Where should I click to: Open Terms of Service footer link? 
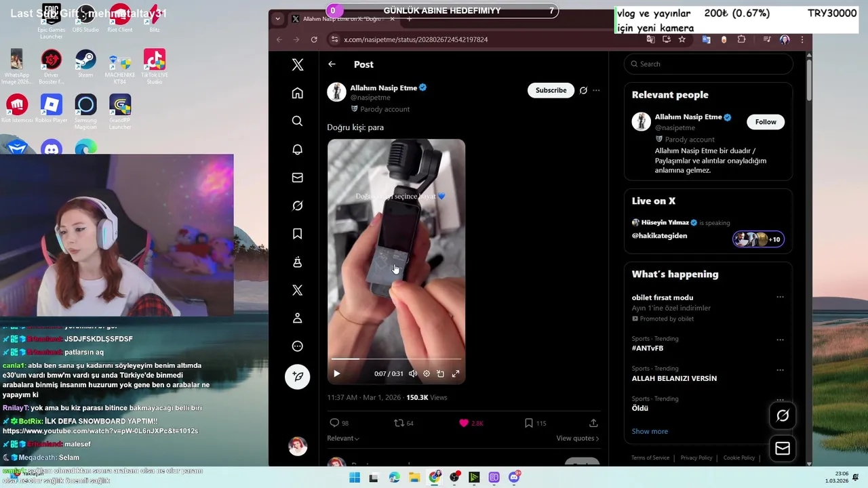650,458
